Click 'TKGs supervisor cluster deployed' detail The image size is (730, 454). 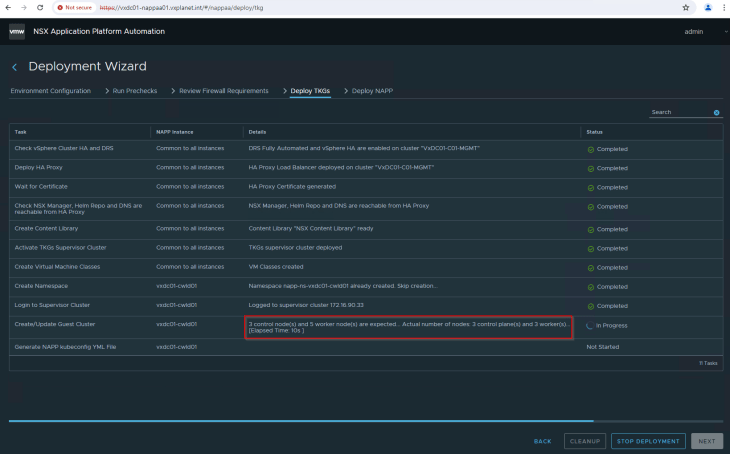(295, 247)
